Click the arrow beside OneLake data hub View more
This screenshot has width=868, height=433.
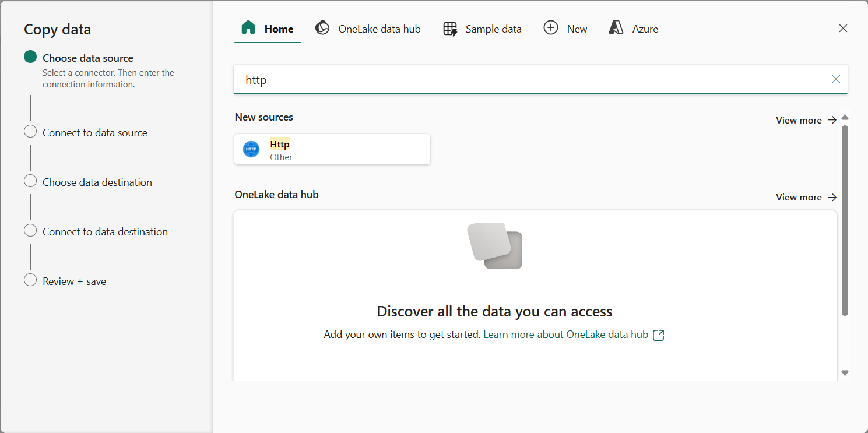pyautogui.click(x=832, y=197)
